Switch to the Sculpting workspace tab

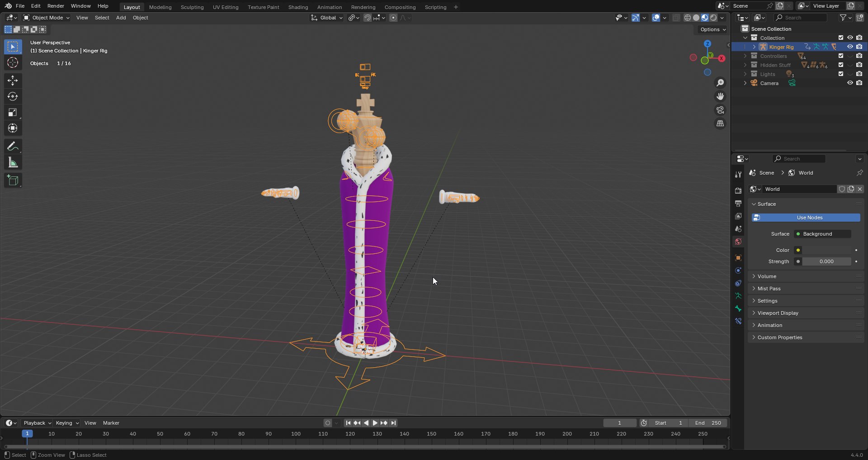pyautogui.click(x=192, y=7)
